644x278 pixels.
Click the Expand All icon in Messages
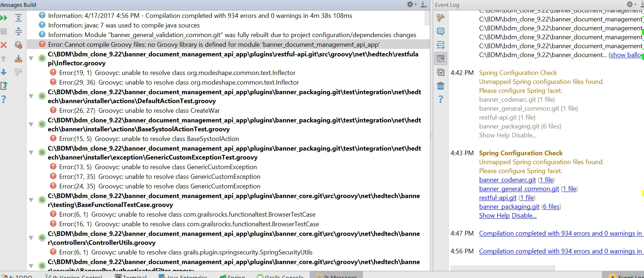pyautogui.click(x=19, y=18)
